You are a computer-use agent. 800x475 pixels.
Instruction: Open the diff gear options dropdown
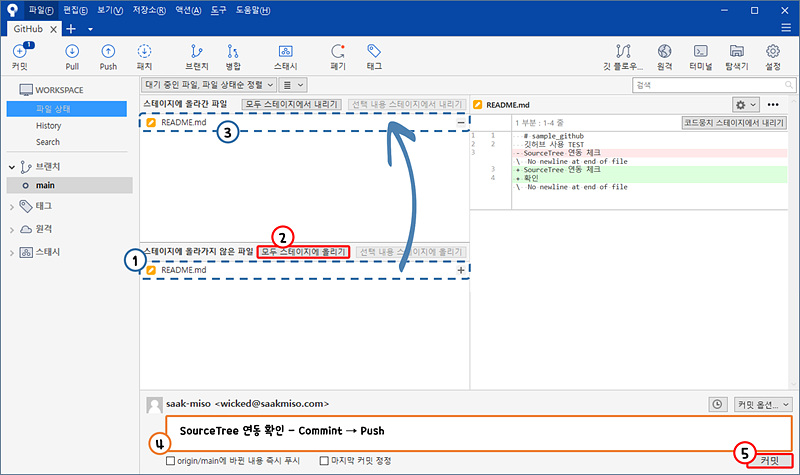pos(745,105)
